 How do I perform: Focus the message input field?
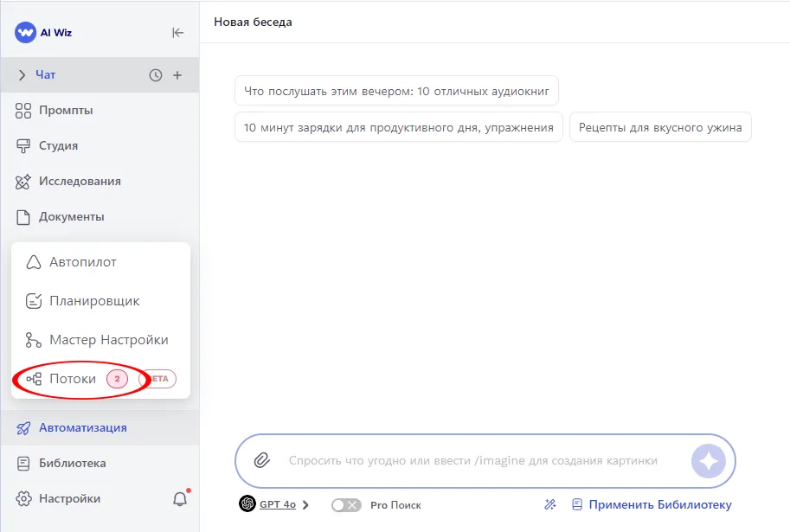point(472,461)
